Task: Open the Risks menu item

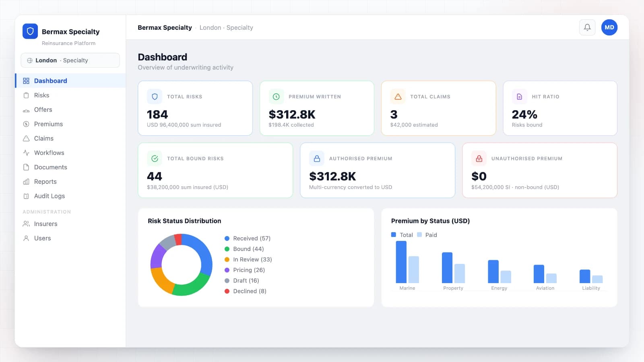Action: [70, 95]
